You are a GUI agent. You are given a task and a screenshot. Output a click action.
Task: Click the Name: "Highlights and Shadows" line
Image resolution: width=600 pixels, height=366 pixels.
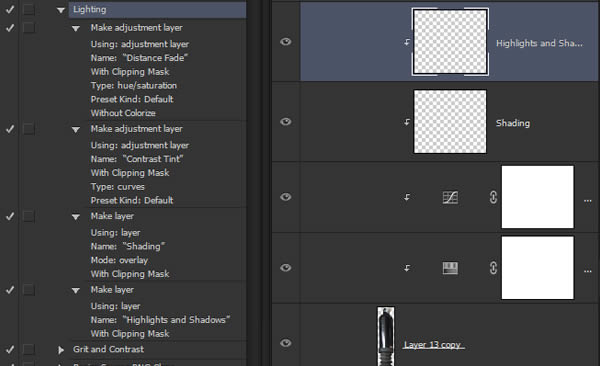pos(160,320)
